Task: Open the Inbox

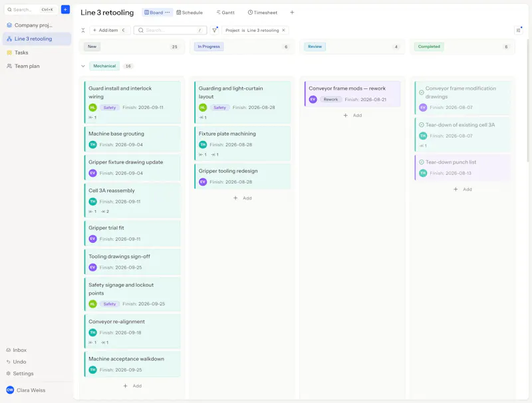Action: pos(19,350)
